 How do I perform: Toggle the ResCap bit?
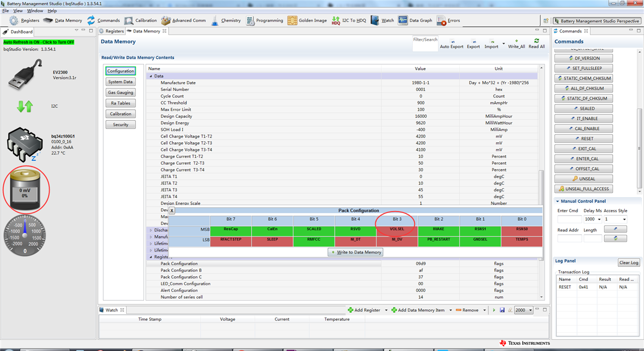[230, 230]
